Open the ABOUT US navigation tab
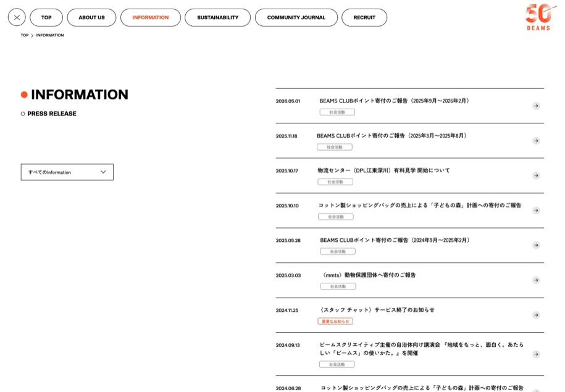The image size is (565, 392). point(91,17)
